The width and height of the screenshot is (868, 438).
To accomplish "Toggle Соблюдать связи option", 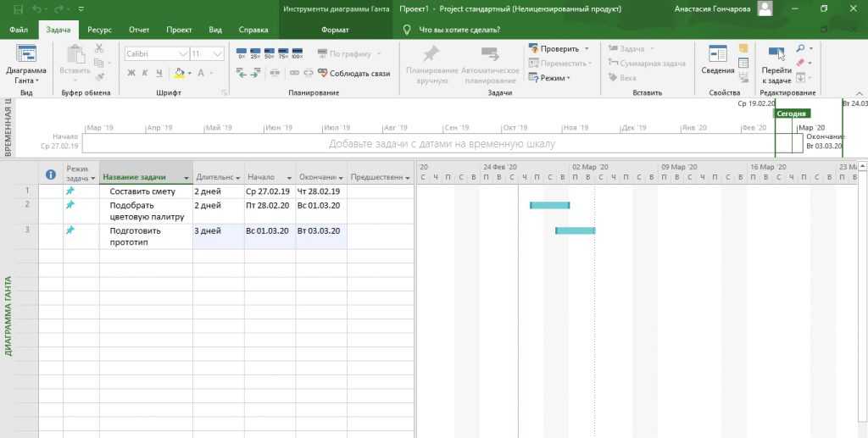I will tap(353, 74).
